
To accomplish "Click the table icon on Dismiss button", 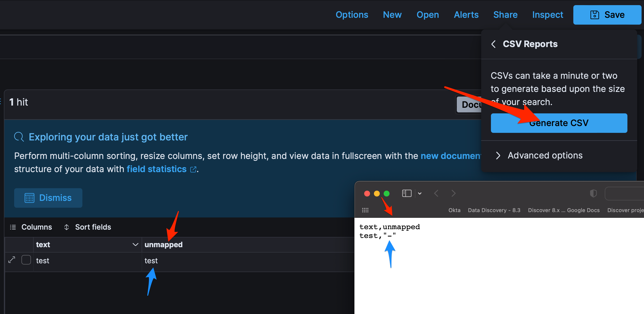I will point(29,198).
